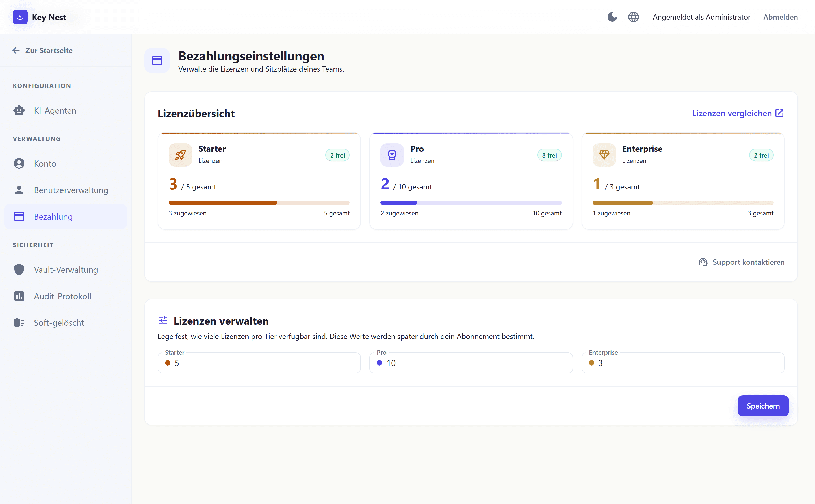Click the Key Nest brand name
The width and height of the screenshot is (815, 504).
(x=49, y=17)
